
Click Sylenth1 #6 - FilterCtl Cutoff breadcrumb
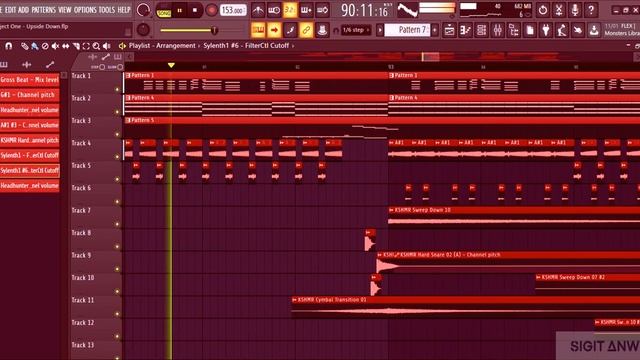tap(246, 46)
